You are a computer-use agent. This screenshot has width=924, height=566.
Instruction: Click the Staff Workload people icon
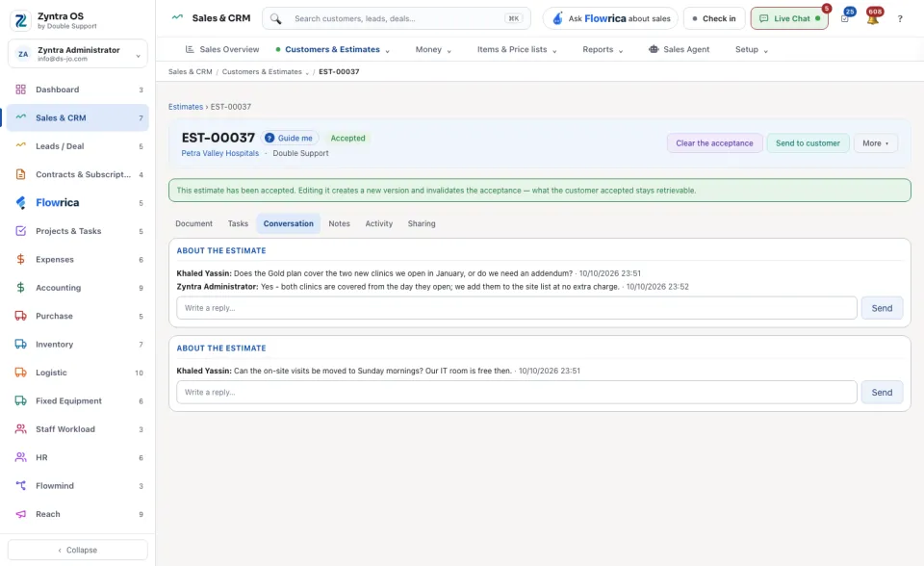pyautogui.click(x=20, y=429)
